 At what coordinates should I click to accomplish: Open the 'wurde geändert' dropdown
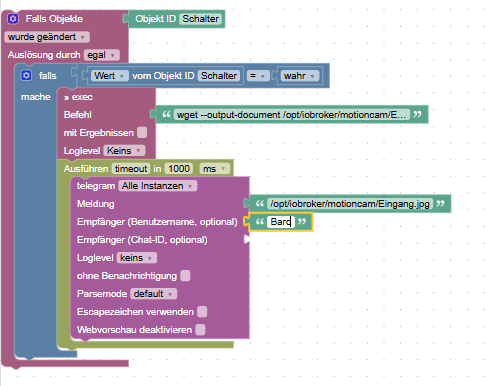[47, 37]
